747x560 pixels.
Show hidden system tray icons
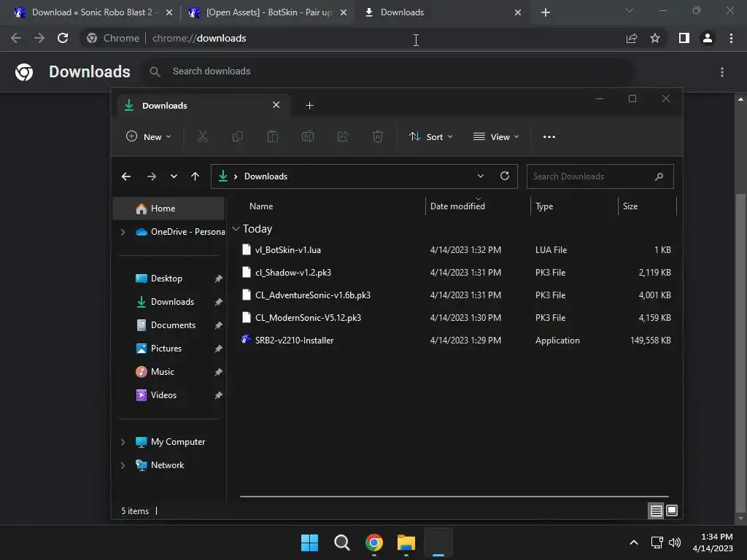point(634,542)
